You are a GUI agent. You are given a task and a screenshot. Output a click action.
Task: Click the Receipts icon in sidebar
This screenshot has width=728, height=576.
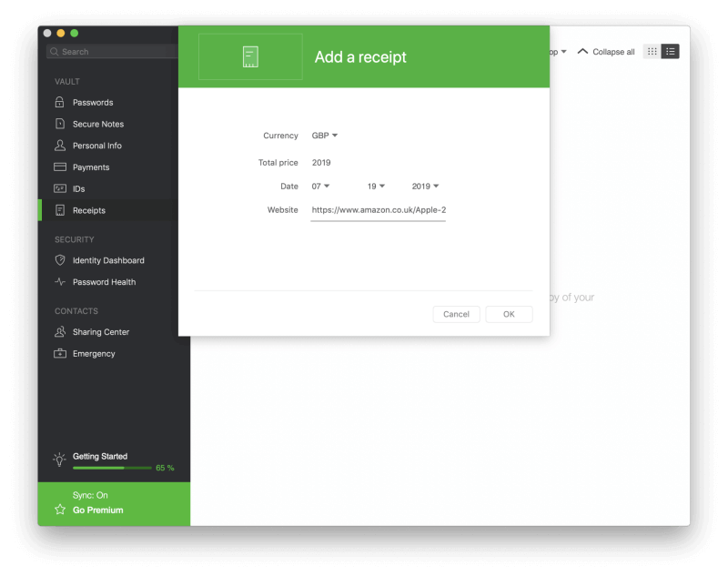click(60, 210)
